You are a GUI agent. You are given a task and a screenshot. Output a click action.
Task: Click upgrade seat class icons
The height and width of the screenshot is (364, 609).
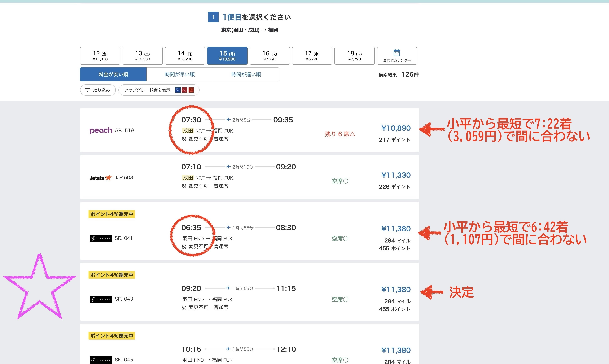[185, 90]
